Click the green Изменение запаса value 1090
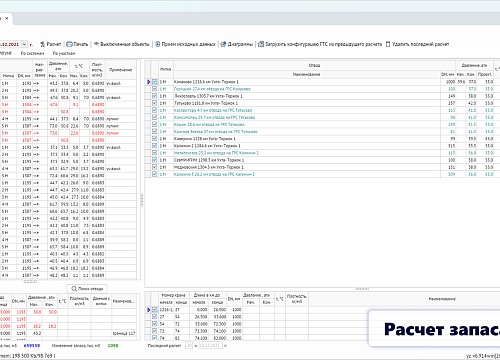 click(x=113, y=346)
